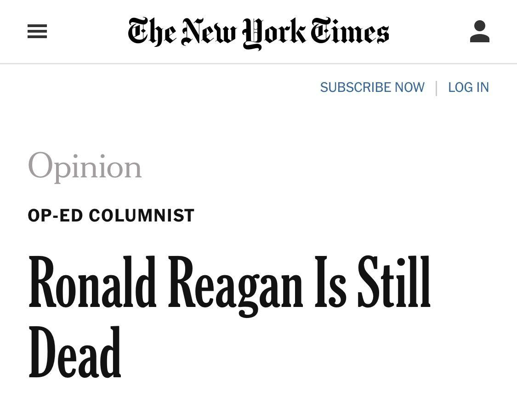Viewport: 517px width, 420px height.
Task: Open the Opinion section heading
Action: [85, 166]
